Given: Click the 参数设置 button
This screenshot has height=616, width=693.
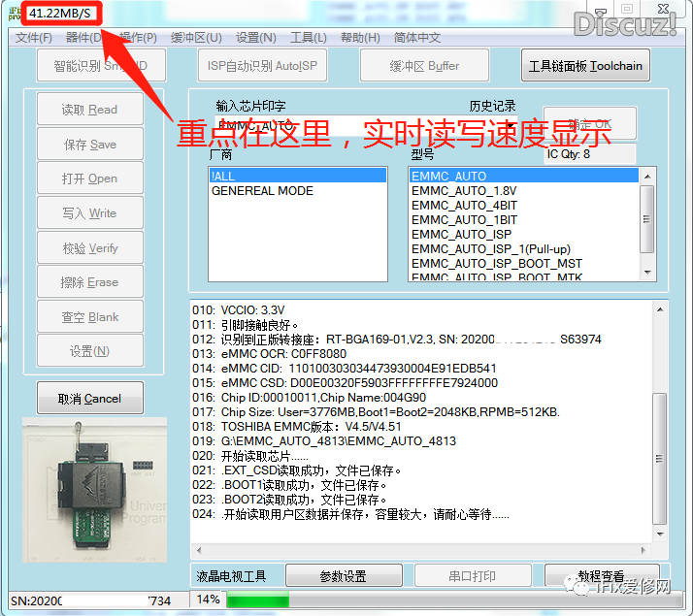Looking at the screenshot, I should [x=343, y=576].
